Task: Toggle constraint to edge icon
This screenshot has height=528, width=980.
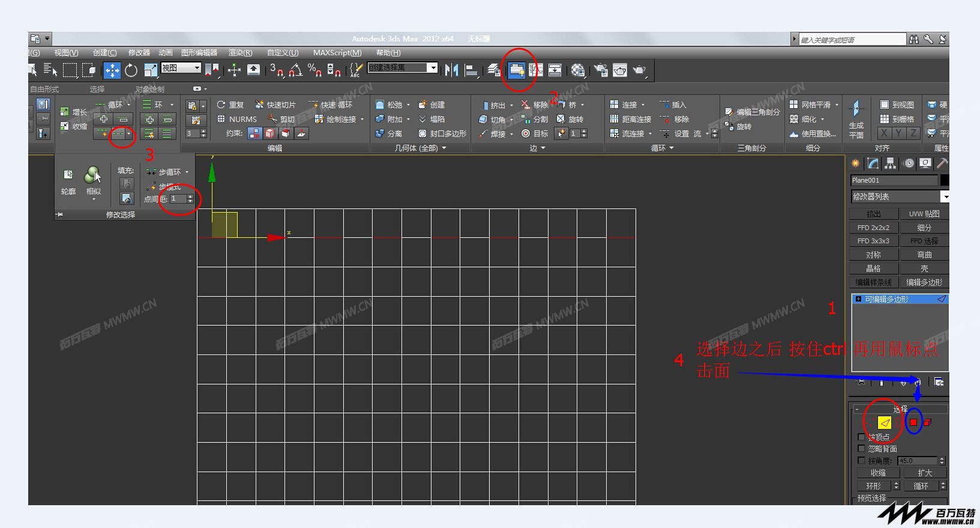Action: pyautogui.click(x=271, y=133)
